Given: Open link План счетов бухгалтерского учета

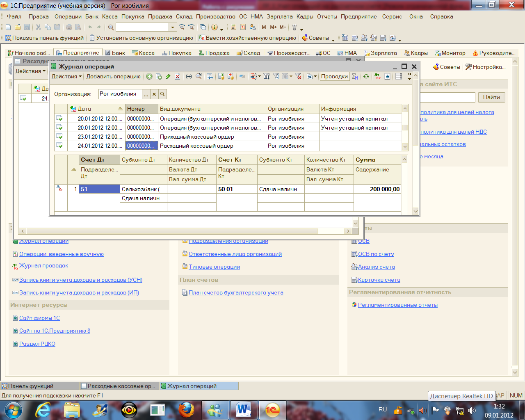Looking at the screenshot, I should point(236,292).
